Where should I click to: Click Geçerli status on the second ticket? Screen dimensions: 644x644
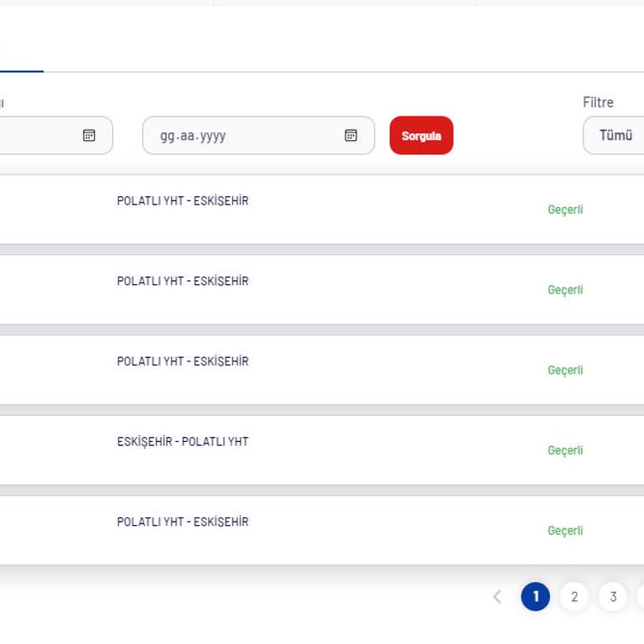coord(565,290)
